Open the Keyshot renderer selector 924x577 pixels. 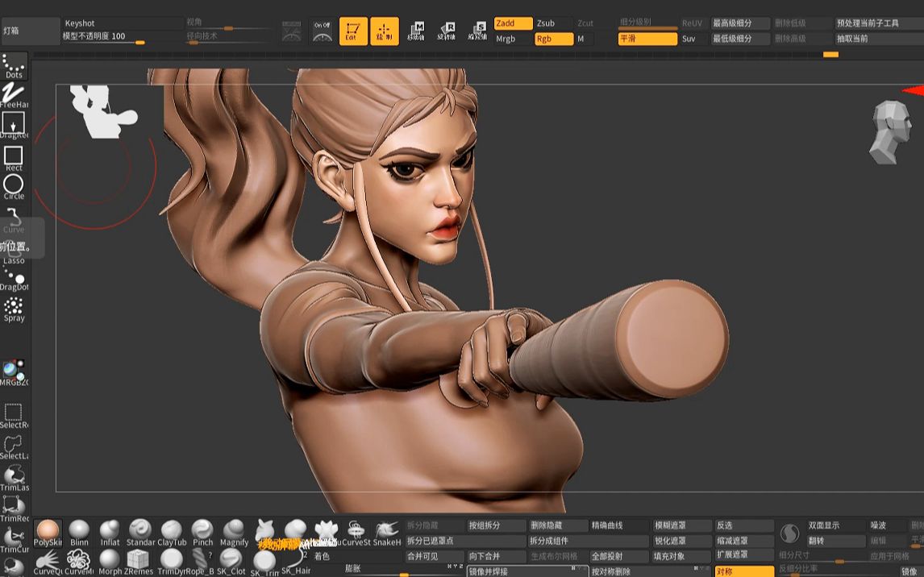[x=121, y=23]
